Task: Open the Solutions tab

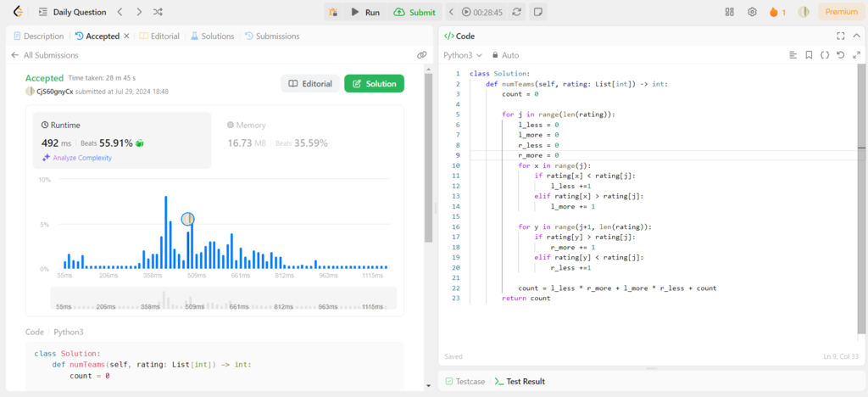Action: (213, 36)
